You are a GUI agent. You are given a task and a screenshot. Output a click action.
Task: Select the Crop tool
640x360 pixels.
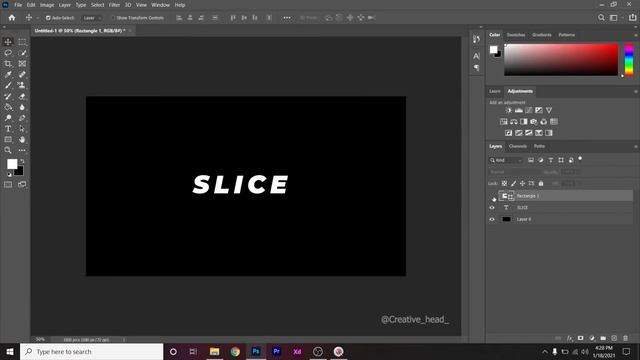(x=8, y=64)
